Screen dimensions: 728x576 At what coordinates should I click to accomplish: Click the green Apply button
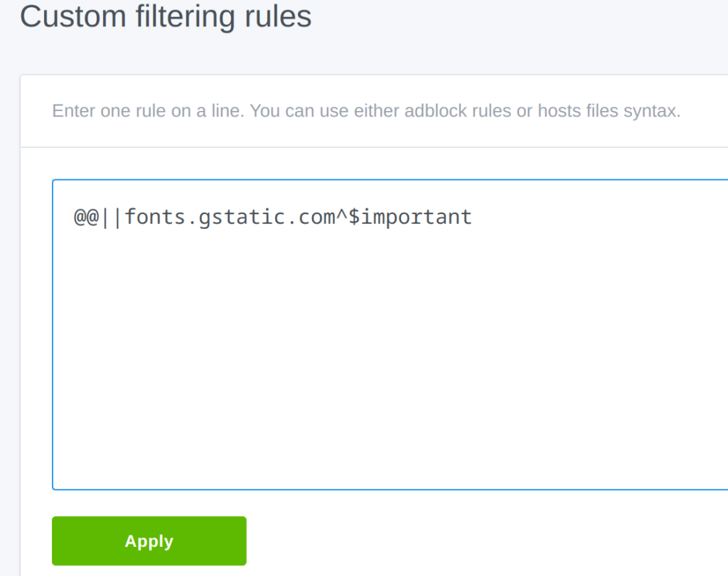click(149, 541)
